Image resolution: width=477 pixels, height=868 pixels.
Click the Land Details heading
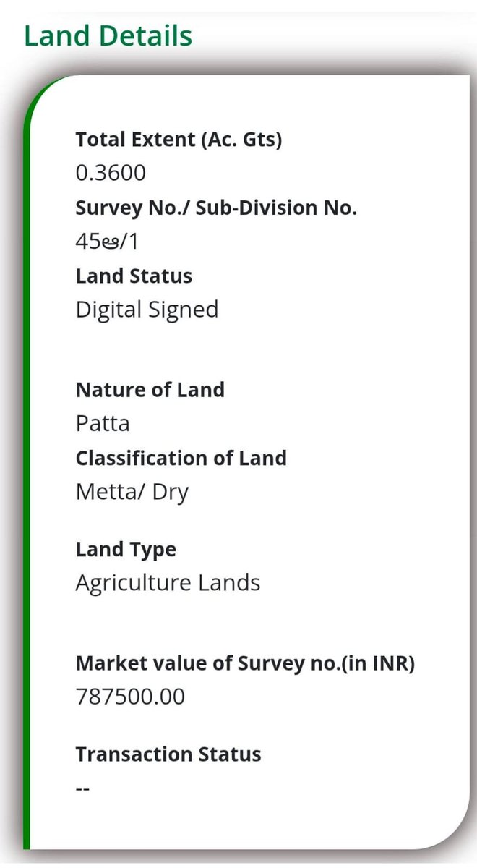[108, 36]
